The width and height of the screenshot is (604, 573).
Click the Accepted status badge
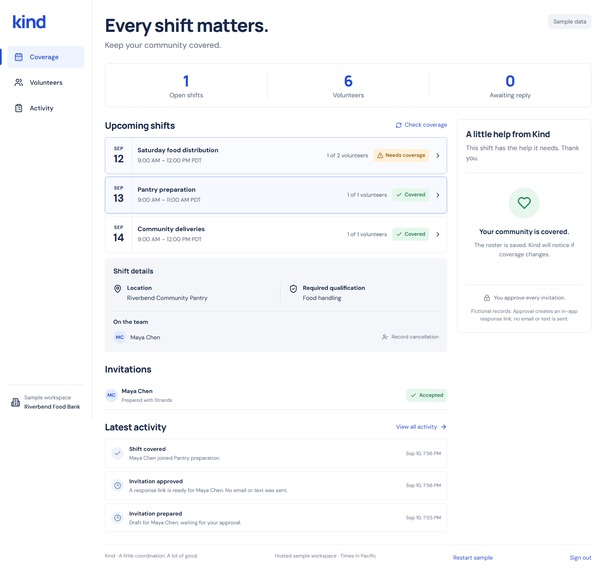click(427, 395)
